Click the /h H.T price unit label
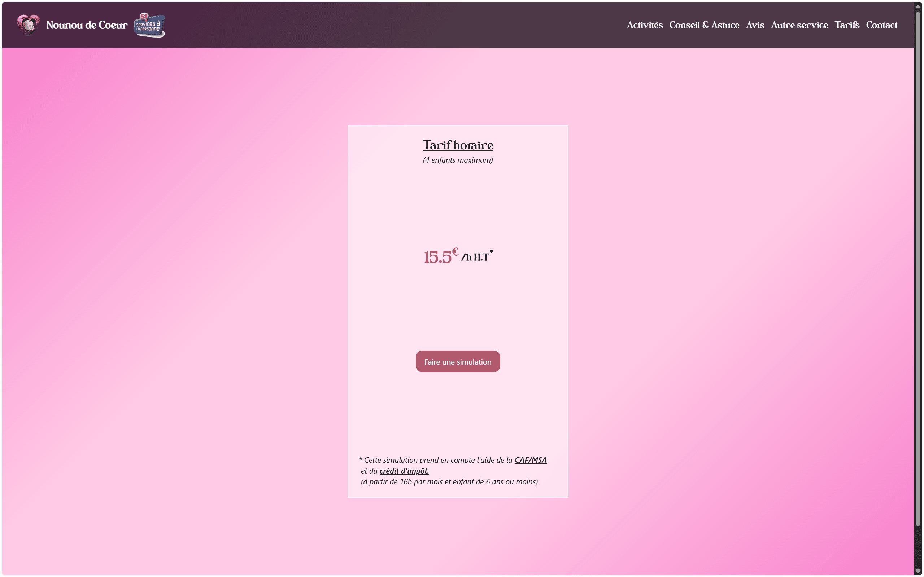 click(x=476, y=257)
